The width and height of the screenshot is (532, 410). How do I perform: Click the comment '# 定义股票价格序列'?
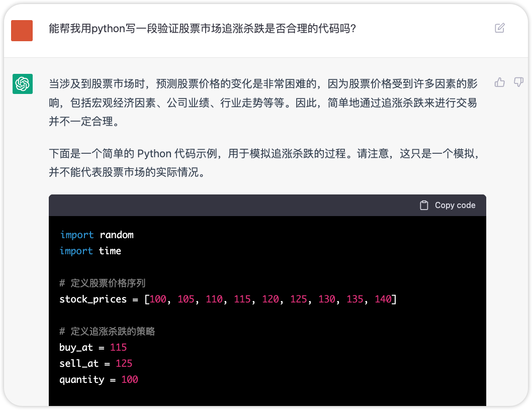pos(102,283)
